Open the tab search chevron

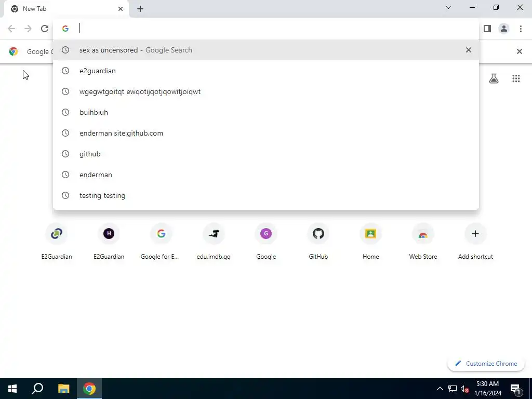[448, 7]
